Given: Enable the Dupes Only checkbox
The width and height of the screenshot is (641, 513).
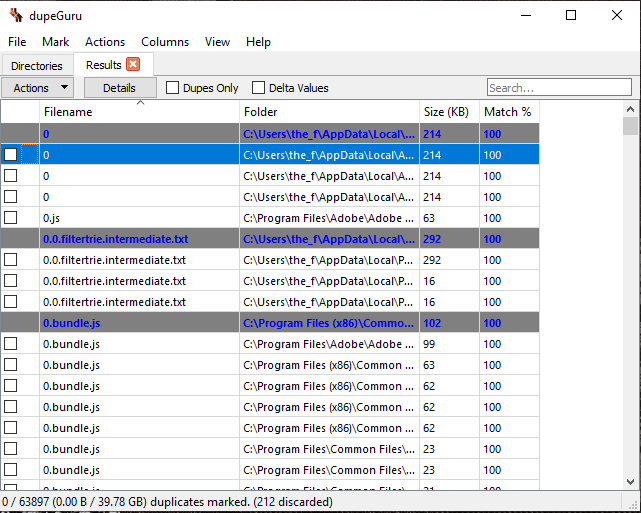Looking at the screenshot, I should click(173, 87).
